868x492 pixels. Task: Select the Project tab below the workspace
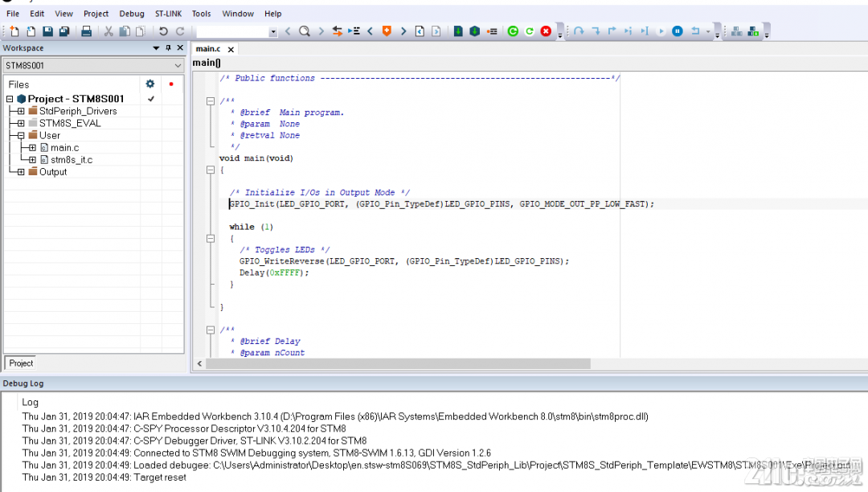pos(21,363)
